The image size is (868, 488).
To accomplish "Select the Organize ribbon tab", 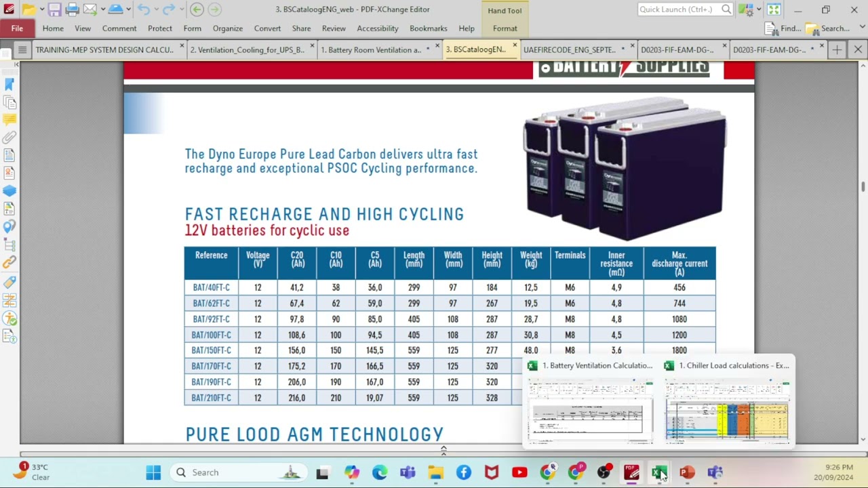I will pos(228,28).
